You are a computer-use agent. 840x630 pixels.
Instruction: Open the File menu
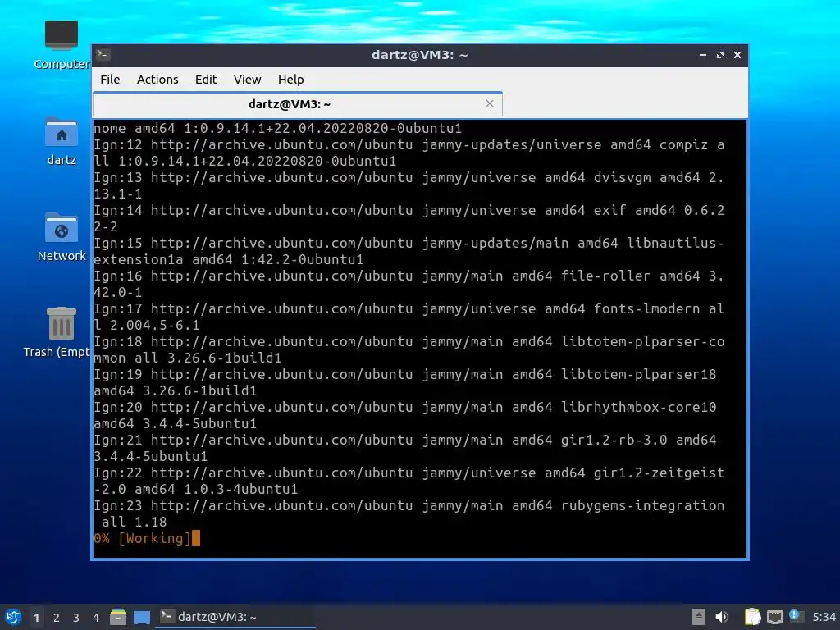(x=110, y=80)
